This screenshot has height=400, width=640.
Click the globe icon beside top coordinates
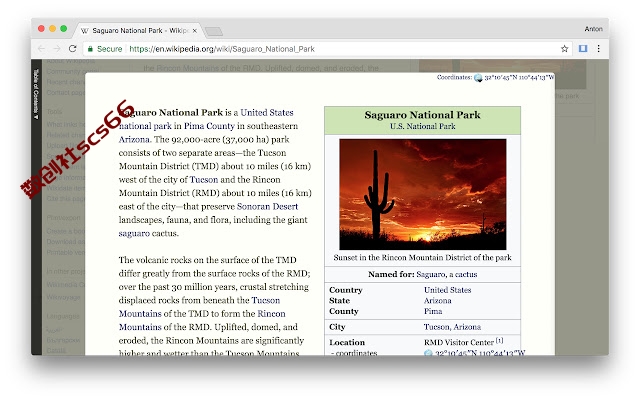coord(478,78)
